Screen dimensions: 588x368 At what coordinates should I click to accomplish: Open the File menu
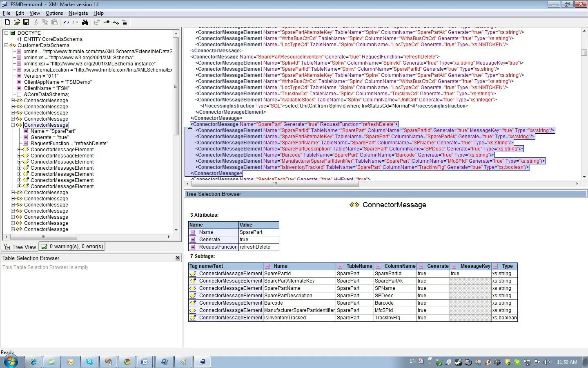[7, 13]
